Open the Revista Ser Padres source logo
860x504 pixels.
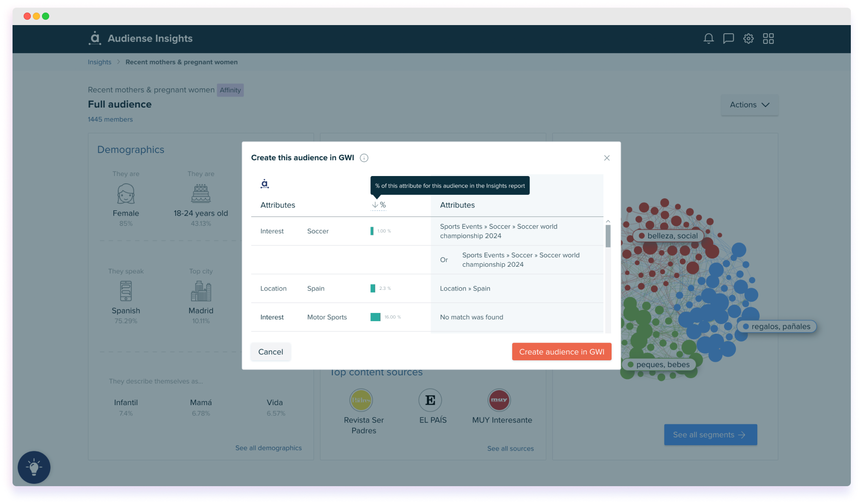[x=361, y=400]
